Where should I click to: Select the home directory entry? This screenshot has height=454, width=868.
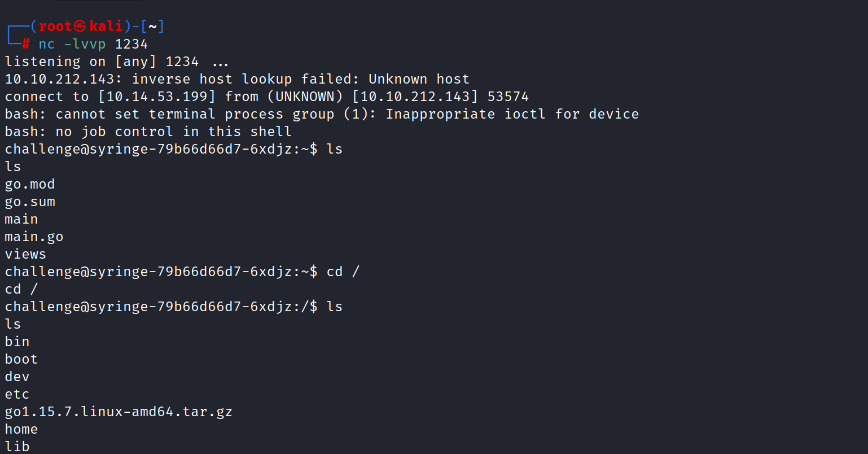[21, 429]
